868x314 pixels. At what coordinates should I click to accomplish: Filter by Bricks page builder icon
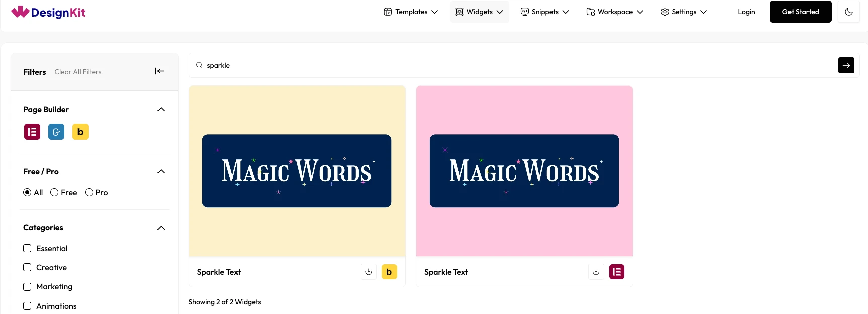click(81, 132)
